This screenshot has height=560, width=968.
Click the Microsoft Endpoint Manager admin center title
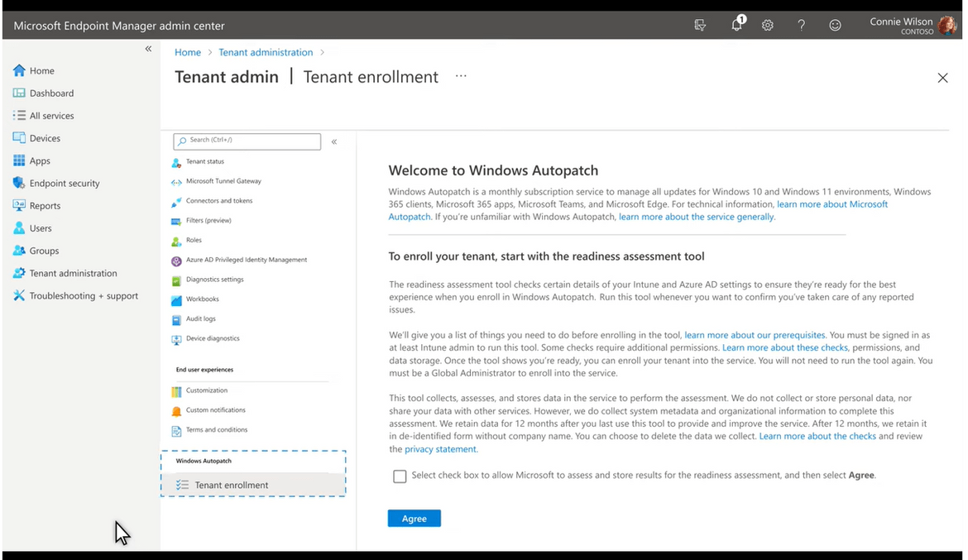(x=119, y=26)
